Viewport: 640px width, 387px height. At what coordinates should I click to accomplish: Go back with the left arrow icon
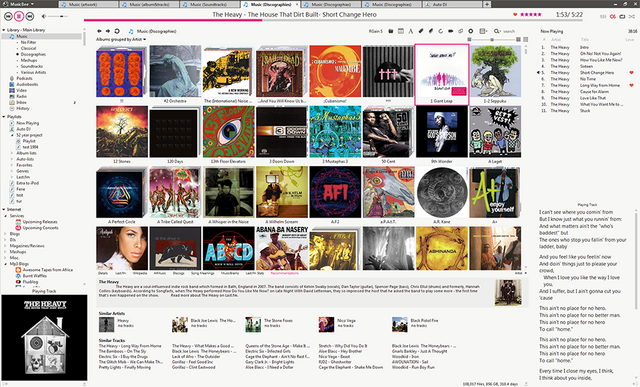[99, 31]
